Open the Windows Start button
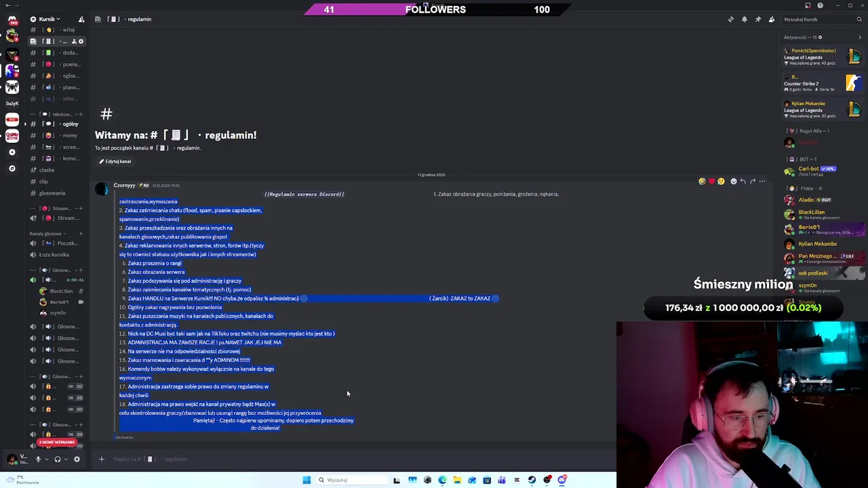 pyautogui.click(x=307, y=480)
